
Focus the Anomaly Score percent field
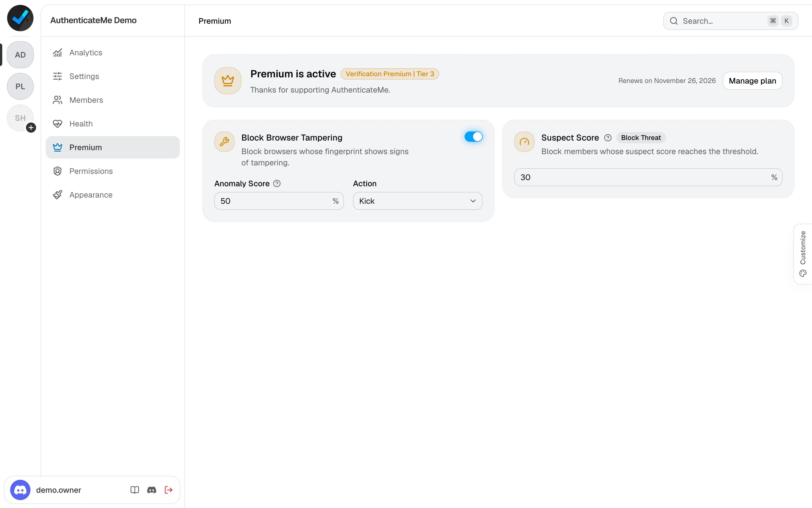click(279, 201)
